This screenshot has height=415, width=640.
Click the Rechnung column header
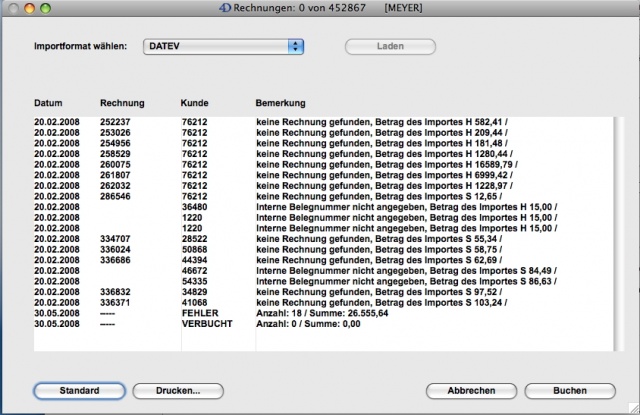(122, 104)
